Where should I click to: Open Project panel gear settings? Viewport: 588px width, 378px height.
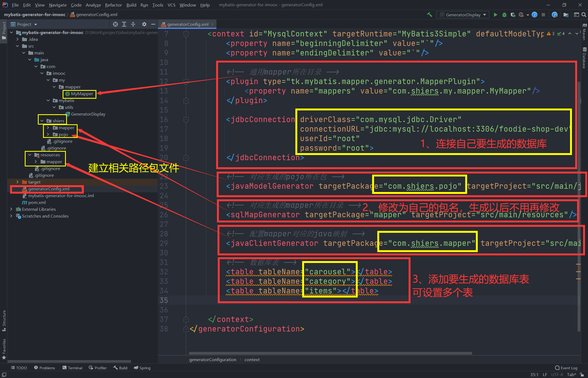(144, 24)
